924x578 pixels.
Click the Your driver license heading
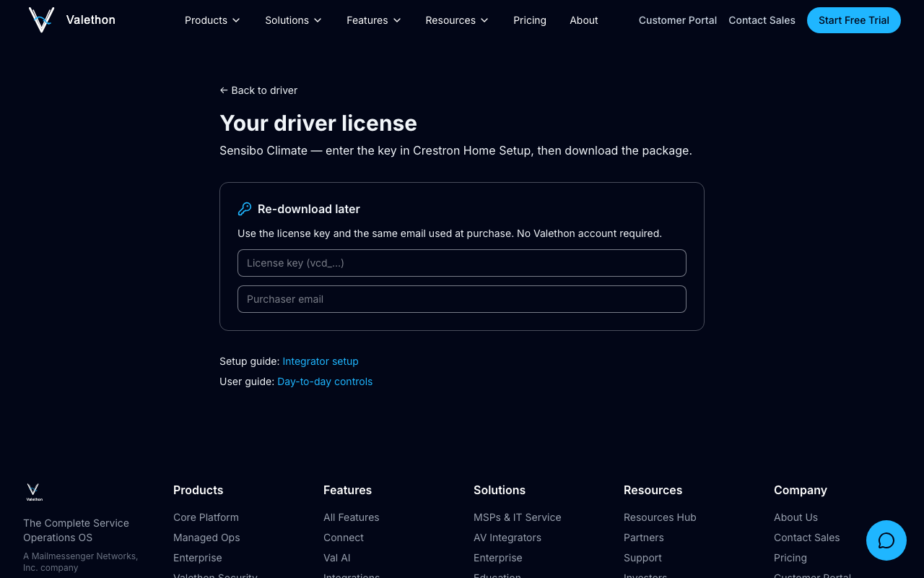(x=318, y=123)
